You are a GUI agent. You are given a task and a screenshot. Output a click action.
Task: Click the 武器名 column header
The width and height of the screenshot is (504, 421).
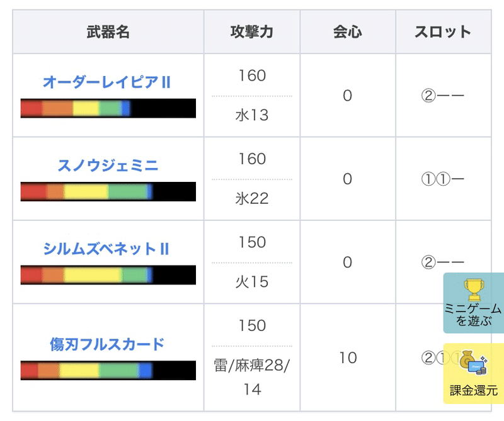pos(108,32)
